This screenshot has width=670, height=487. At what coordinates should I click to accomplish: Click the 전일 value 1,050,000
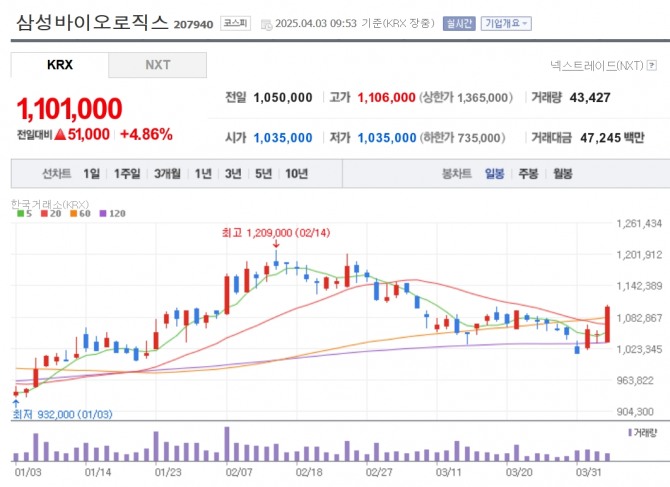point(283,98)
